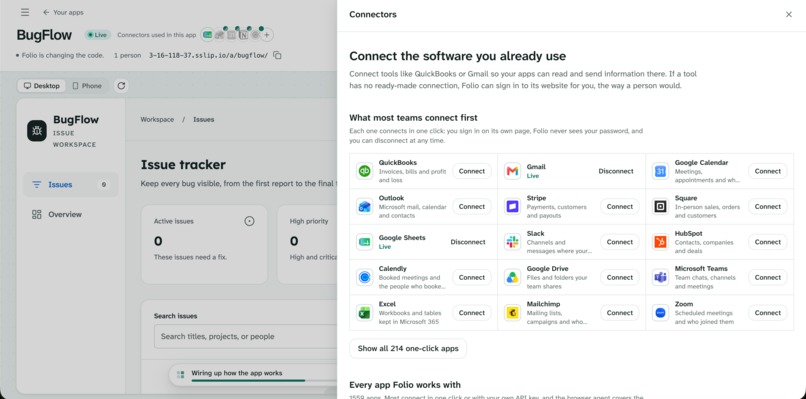This screenshot has height=399, width=806.
Task: Connect Mailchimp
Action: tap(620, 313)
